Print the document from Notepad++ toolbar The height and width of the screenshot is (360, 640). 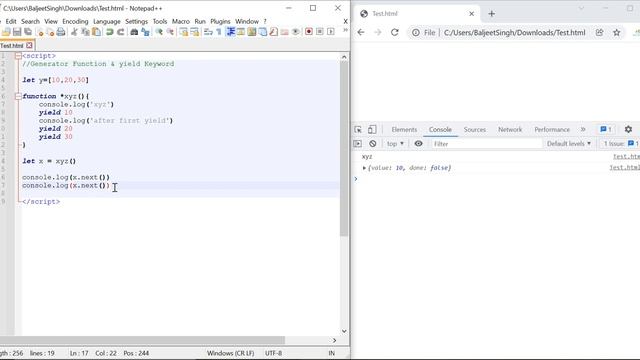point(61,32)
